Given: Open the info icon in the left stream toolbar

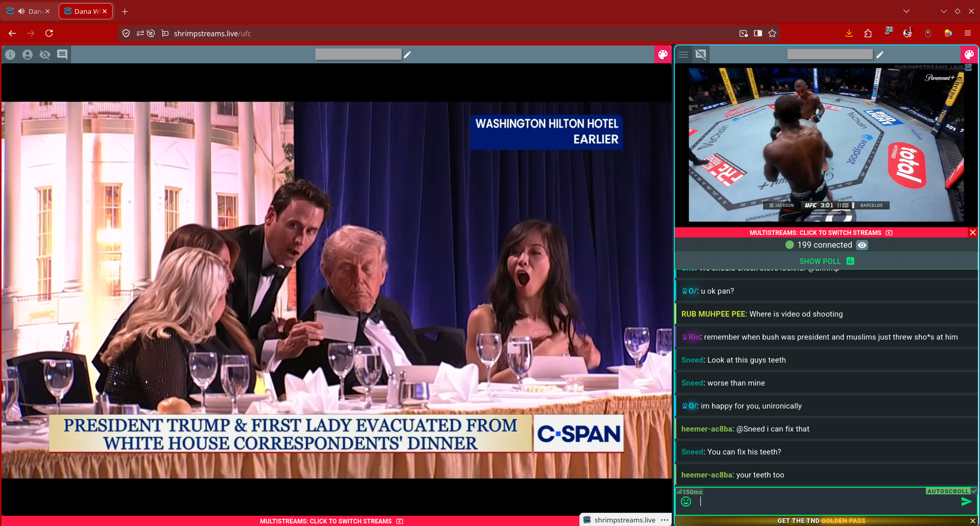Looking at the screenshot, I should 10,55.
